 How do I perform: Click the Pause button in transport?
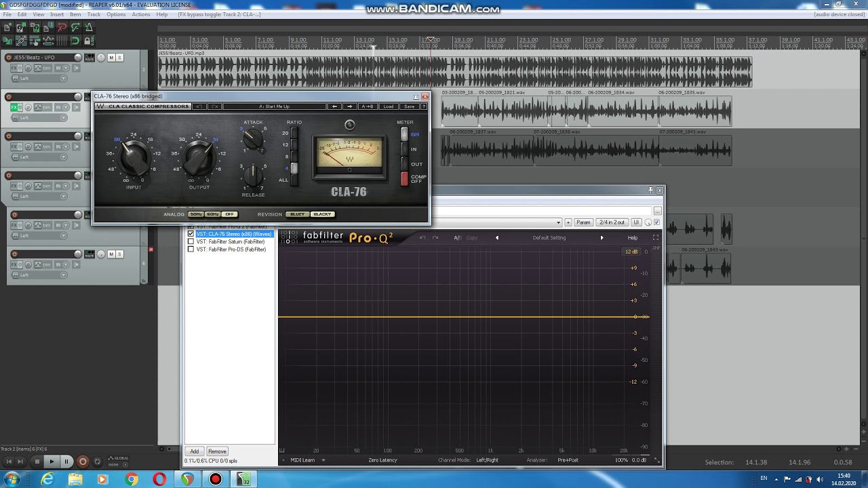tap(66, 462)
